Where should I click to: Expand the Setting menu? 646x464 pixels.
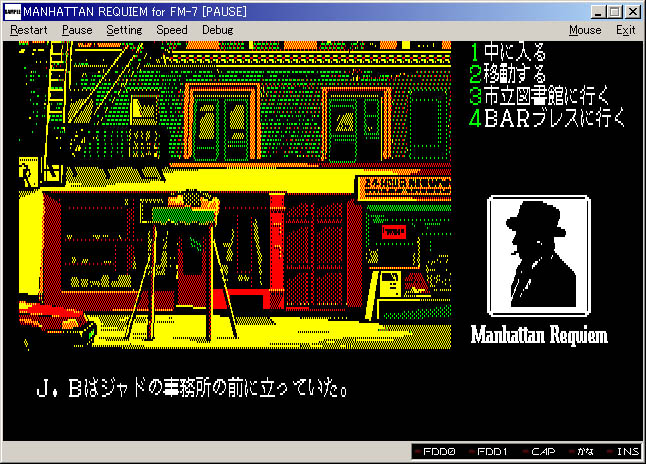124,30
